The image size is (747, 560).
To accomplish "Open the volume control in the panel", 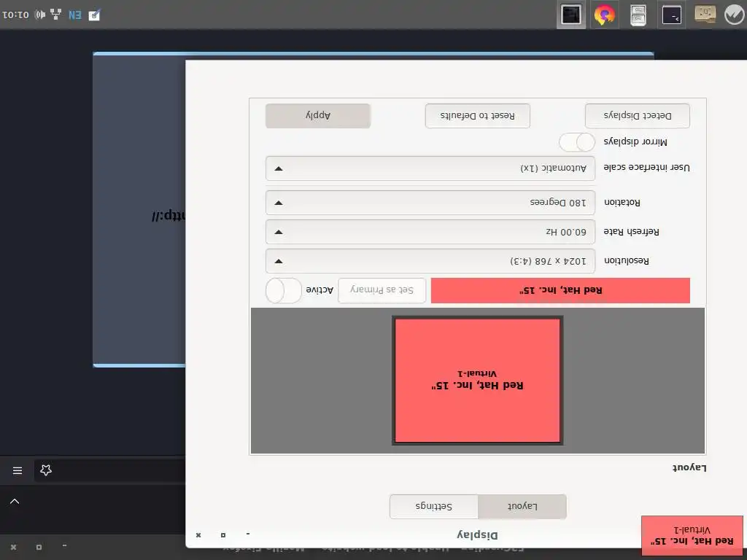I will click(x=40, y=15).
